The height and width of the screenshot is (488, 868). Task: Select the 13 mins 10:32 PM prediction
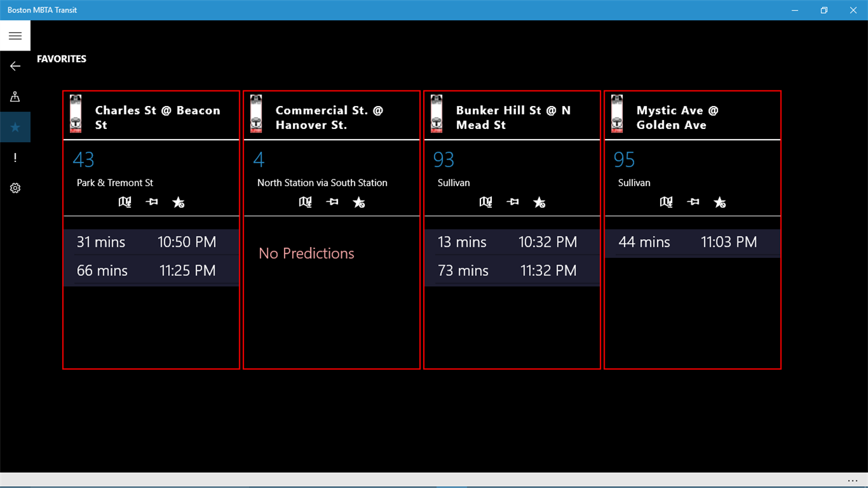512,242
